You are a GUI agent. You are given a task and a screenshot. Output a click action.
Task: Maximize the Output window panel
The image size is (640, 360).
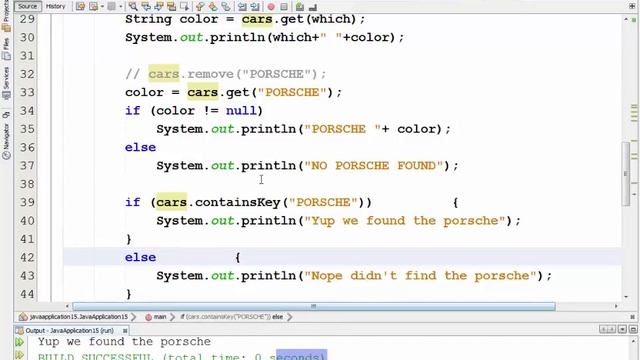pyautogui.click(x=633, y=329)
